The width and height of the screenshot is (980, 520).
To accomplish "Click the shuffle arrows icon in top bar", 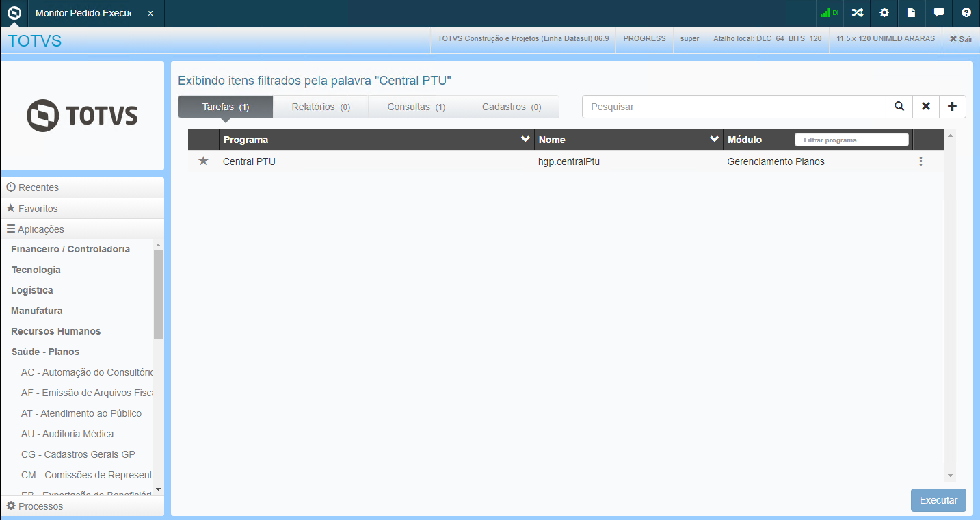I will (x=857, y=12).
